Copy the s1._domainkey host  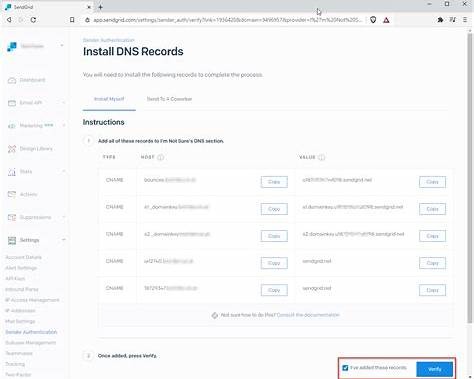(x=274, y=209)
